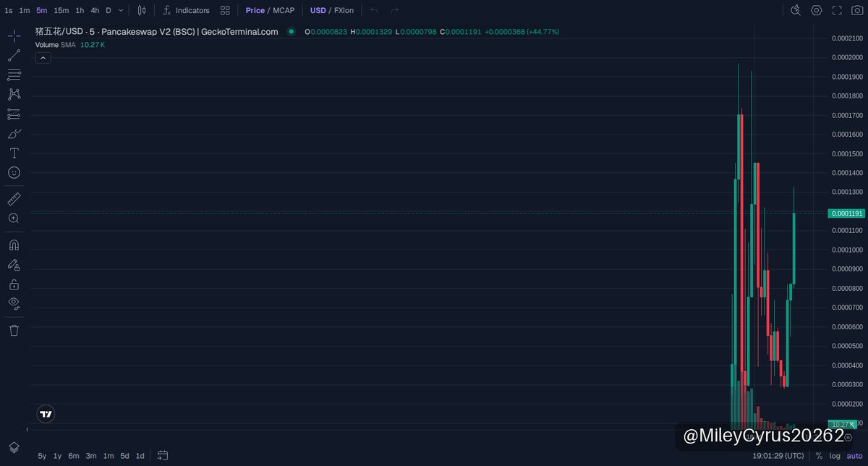
Task: Select the crosshair cursor tool
Action: (14, 35)
